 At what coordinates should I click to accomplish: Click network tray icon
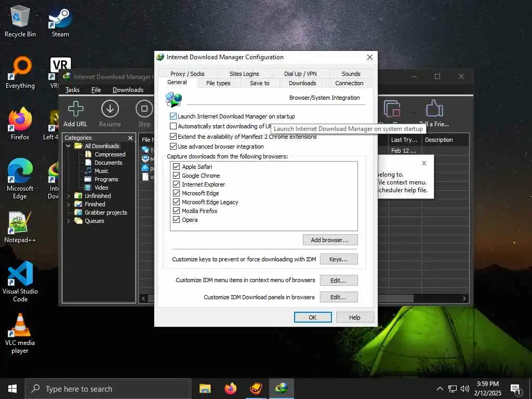pyautogui.click(x=453, y=389)
